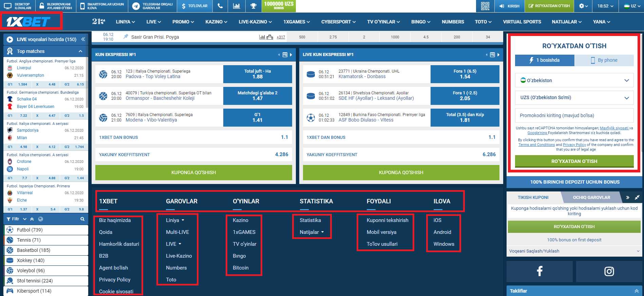Image resolution: width=644 pixels, height=296 pixels.
Task: Select the Tennis (71) sport icon
Action: (10, 240)
